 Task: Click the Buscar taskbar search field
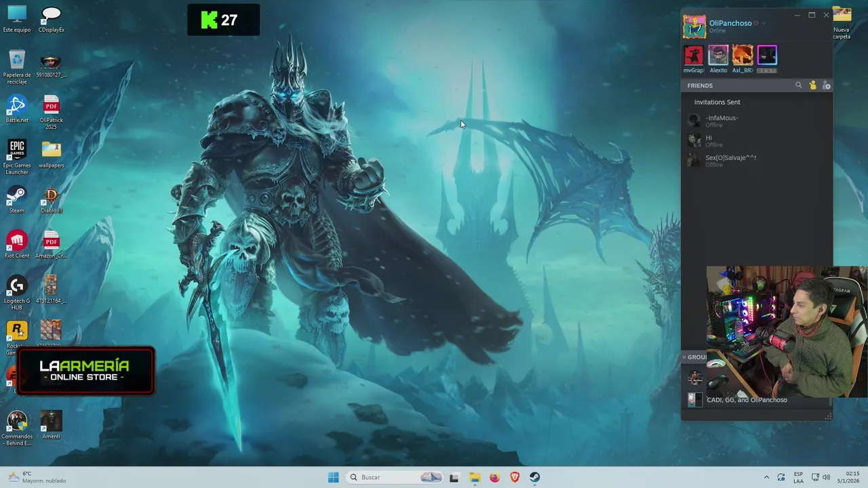(395, 477)
